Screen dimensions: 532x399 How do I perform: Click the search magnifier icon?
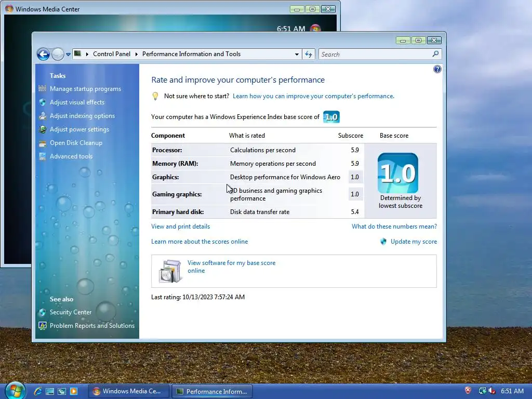click(436, 54)
